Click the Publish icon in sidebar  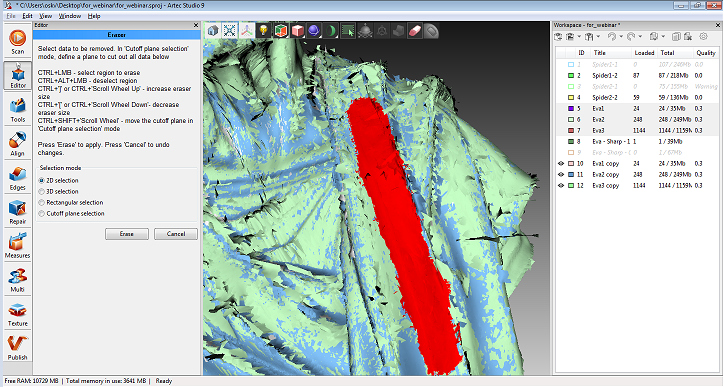click(x=18, y=348)
